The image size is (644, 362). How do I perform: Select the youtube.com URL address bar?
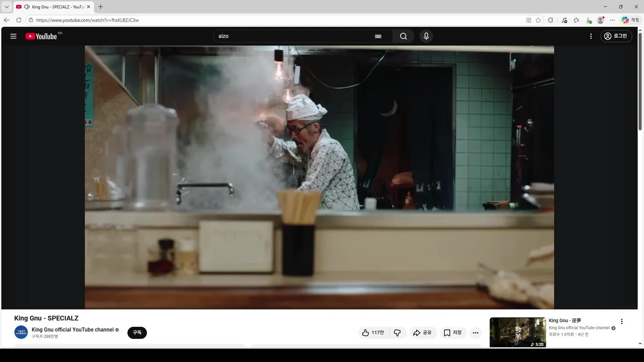point(88,20)
